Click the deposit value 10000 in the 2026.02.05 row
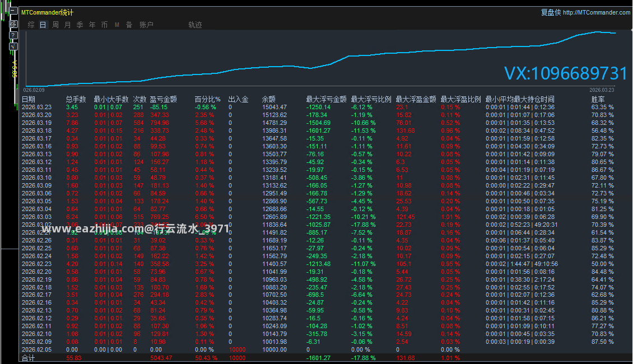 [x=238, y=350]
